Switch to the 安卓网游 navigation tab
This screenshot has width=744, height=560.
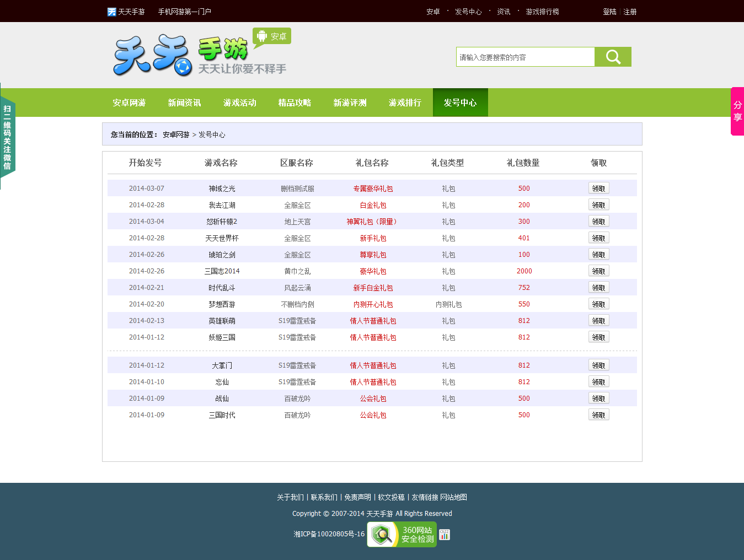click(x=129, y=102)
